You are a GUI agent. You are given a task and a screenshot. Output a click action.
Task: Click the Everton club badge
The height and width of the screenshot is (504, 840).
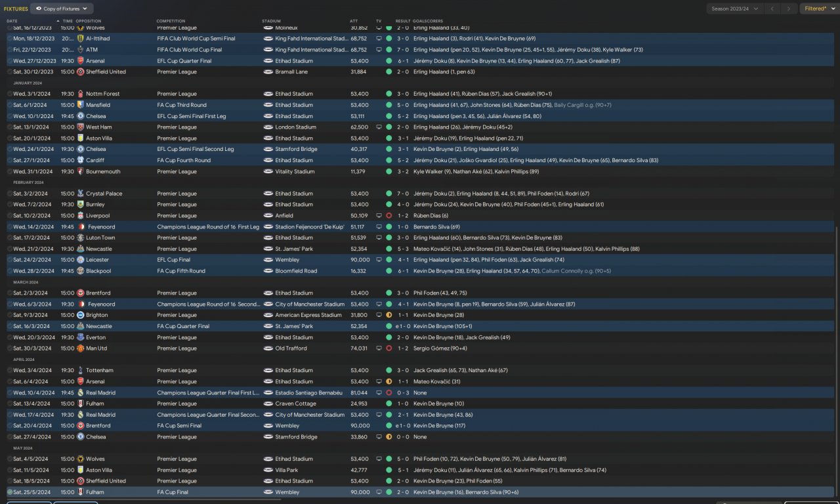pos(81,337)
